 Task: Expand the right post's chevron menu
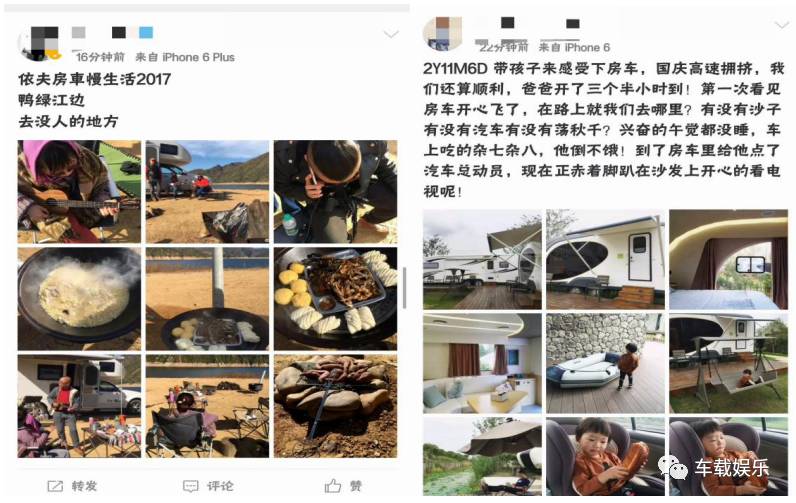click(x=782, y=24)
